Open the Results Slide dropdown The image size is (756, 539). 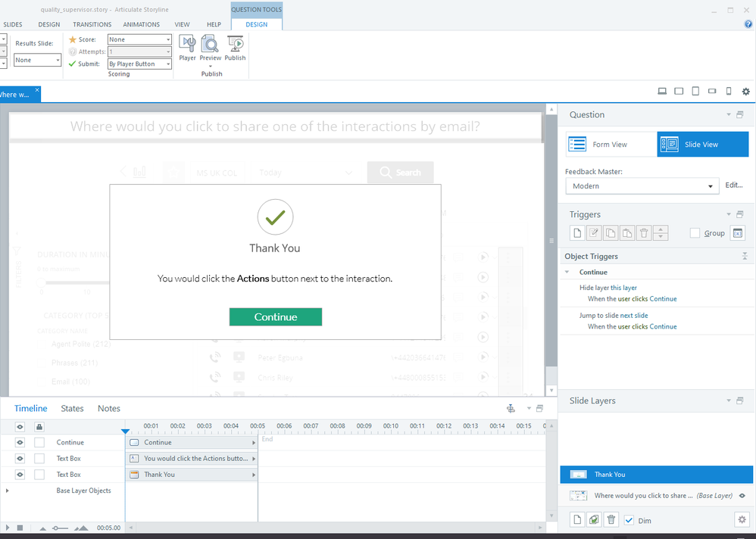[x=38, y=60]
